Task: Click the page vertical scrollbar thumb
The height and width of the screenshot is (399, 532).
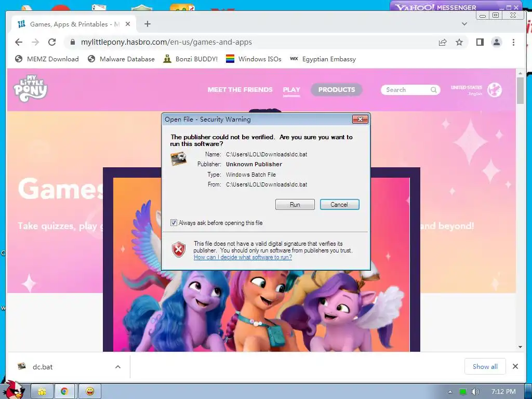Action: point(520,90)
